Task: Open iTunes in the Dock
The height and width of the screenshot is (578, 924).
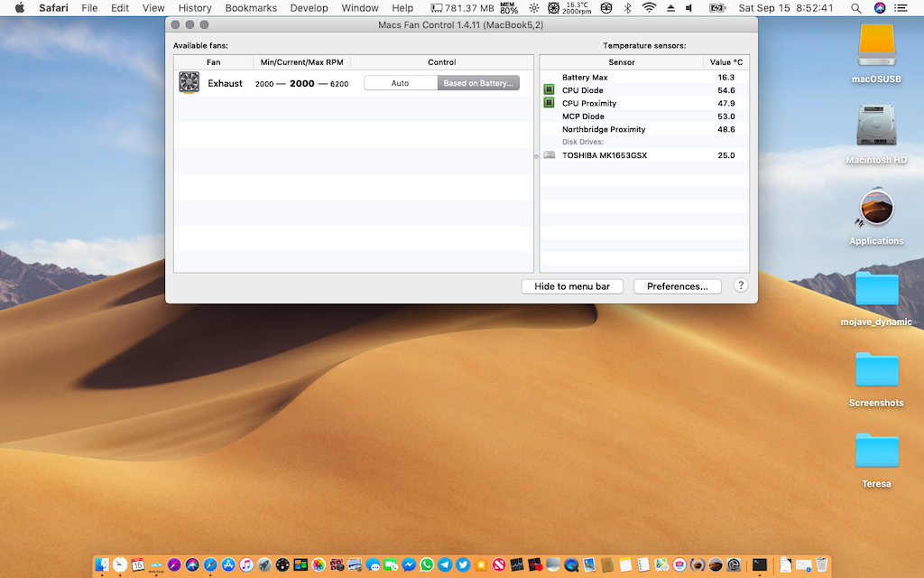Action: [246, 564]
